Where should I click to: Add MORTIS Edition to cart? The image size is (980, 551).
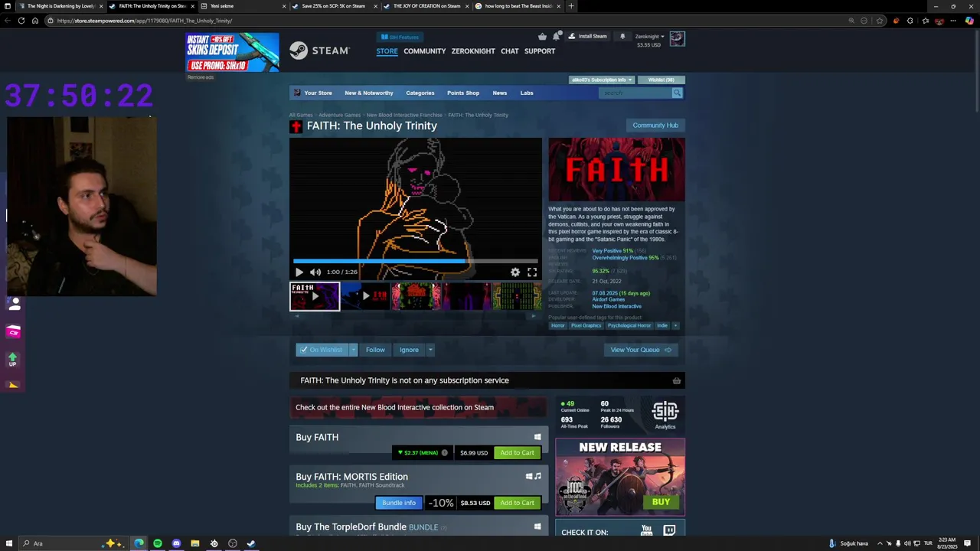[x=517, y=503]
